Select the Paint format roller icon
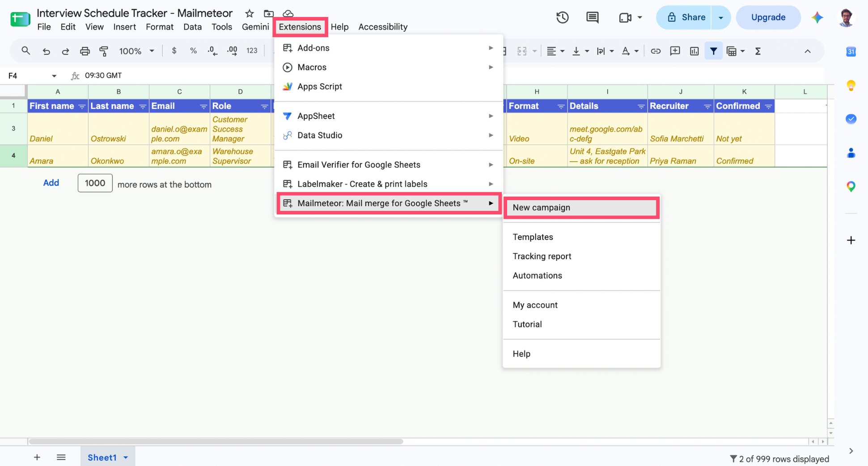Viewport: 868px width, 466px height. 104,51
